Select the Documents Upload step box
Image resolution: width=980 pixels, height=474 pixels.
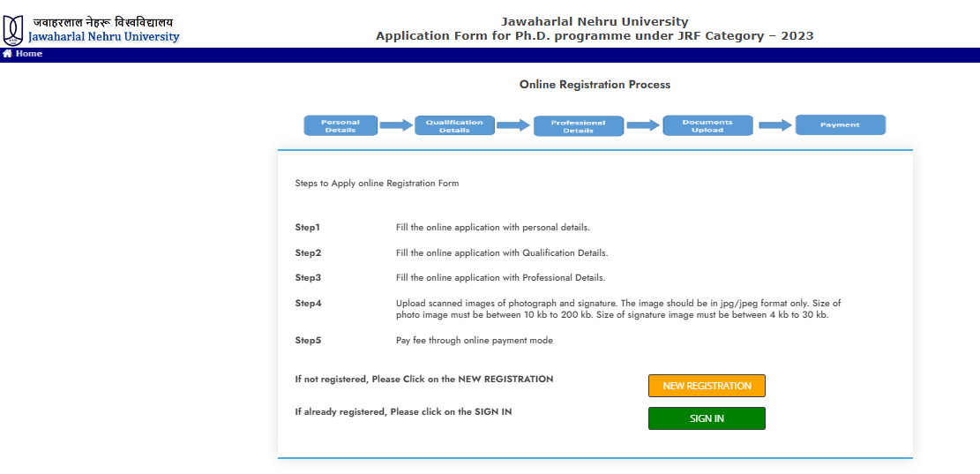[x=707, y=125]
